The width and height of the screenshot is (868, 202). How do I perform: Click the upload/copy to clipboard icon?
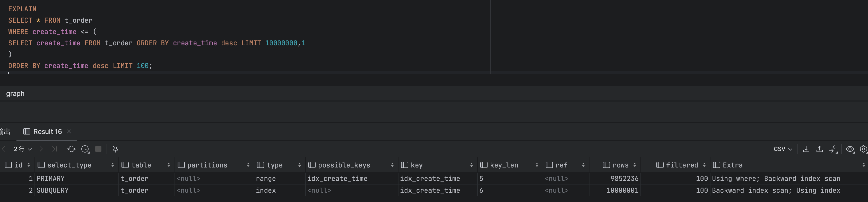[820, 149]
